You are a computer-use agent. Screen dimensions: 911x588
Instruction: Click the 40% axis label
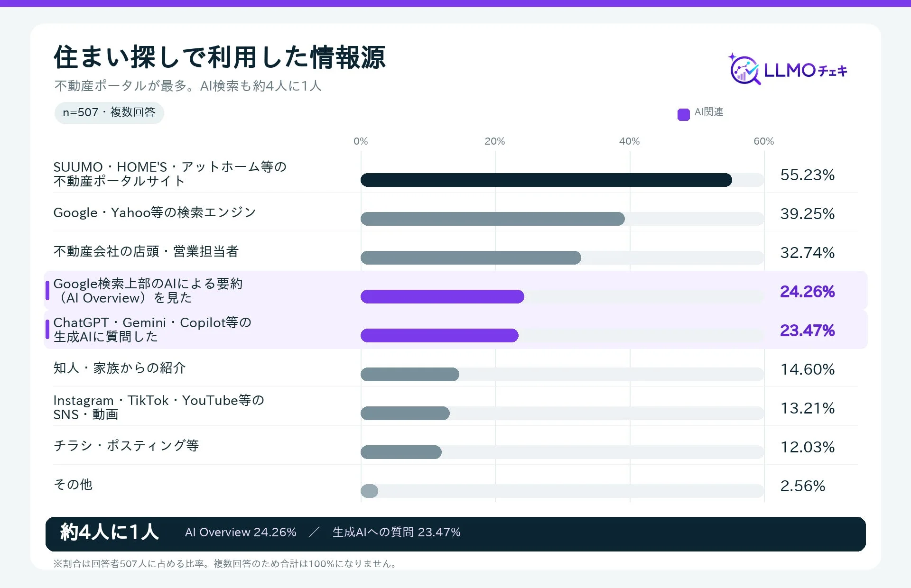pyautogui.click(x=630, y=141)
